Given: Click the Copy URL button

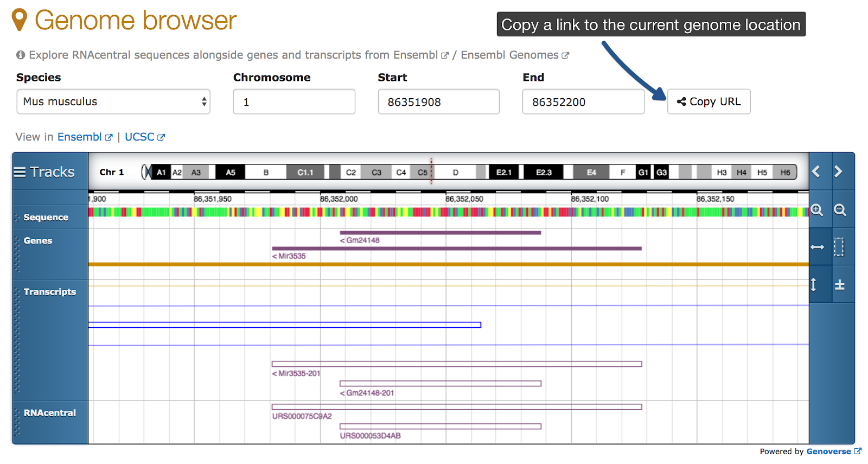Looking at the screenshot, I should click(709, 101).
